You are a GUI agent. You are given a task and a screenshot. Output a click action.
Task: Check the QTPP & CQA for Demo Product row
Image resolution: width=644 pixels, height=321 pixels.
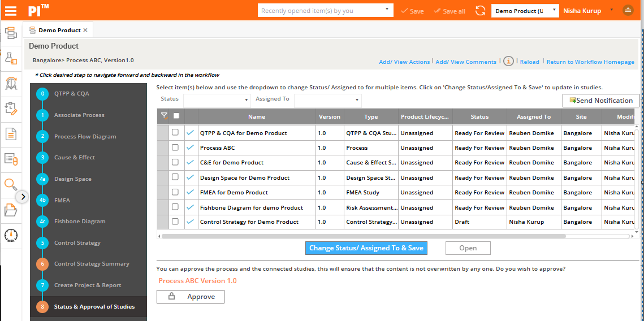coord(175,132)
